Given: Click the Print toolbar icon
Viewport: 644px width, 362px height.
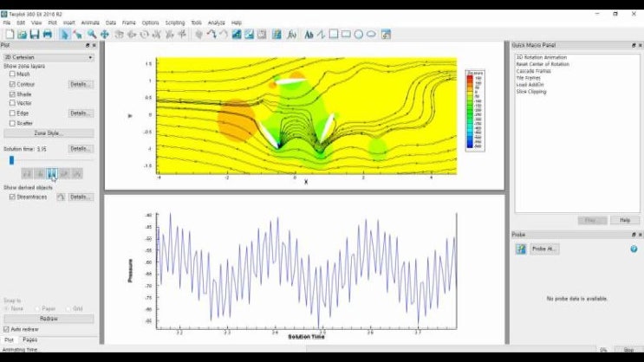Looking at the screenshot, I should [x=47, y=35].
